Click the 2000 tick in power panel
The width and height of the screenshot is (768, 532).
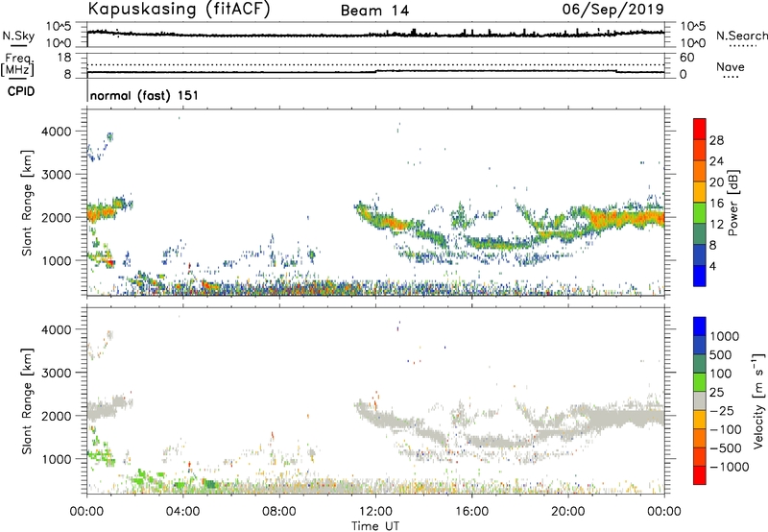click(56, 217)
